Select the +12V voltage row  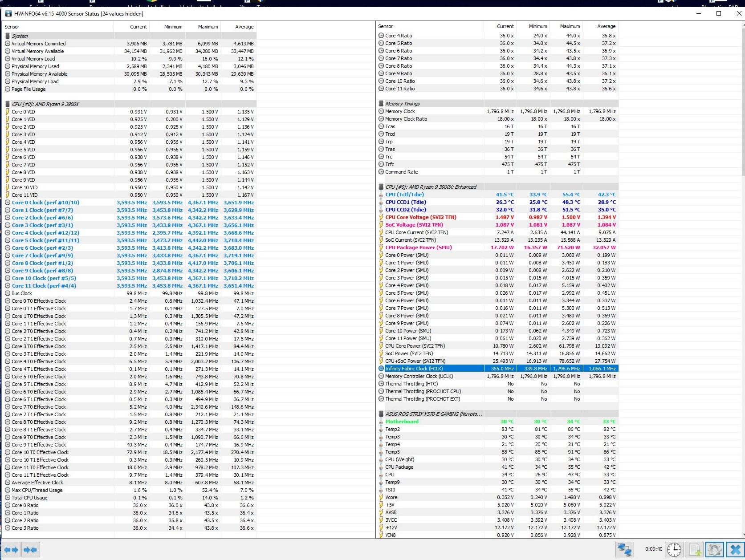point(497,528)
